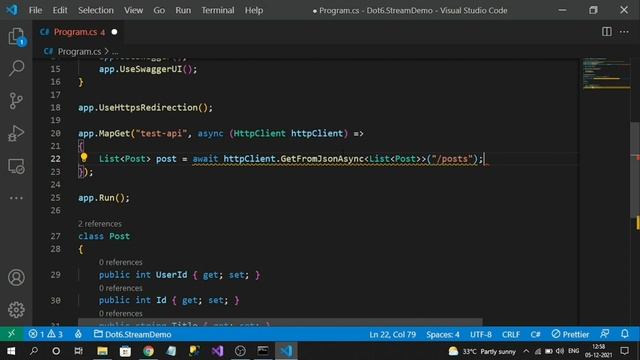Open Windows Action Center notifications
This screenshot has width=640, height=360.
624,351
